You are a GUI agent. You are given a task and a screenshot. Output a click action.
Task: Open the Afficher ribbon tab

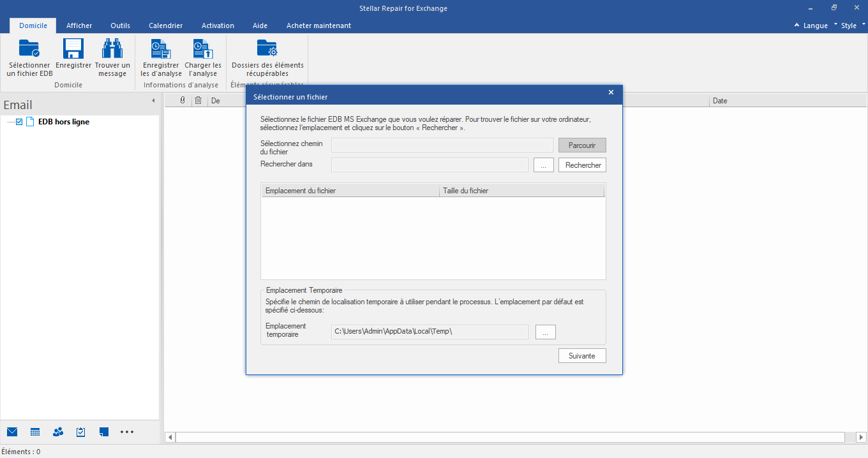(x=79, y=26)
